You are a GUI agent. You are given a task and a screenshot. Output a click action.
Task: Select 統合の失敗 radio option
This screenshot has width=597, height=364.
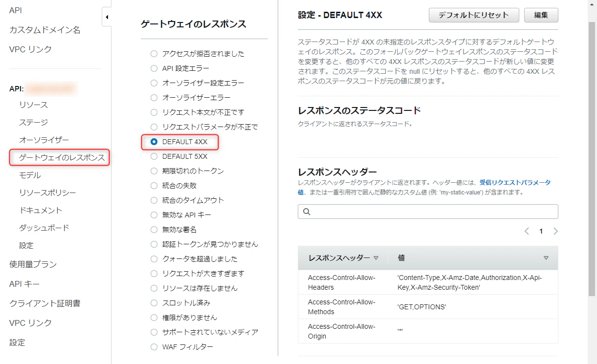coord(154,186)
